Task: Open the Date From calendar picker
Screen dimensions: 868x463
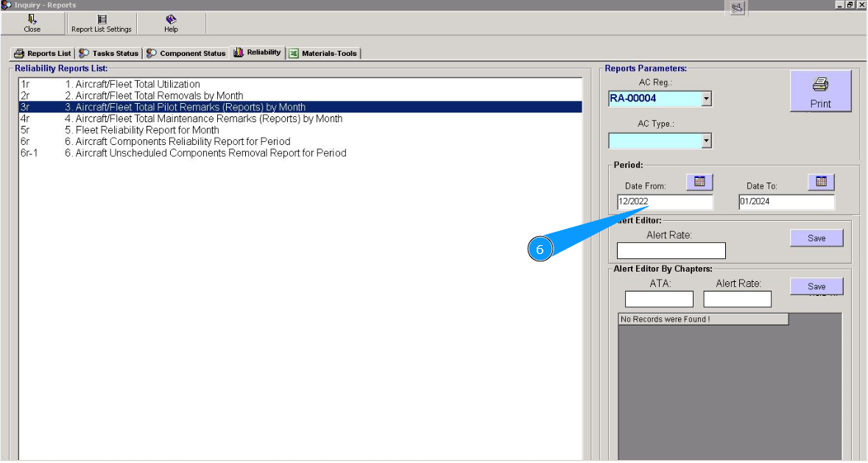Action: tap(699, 181)
